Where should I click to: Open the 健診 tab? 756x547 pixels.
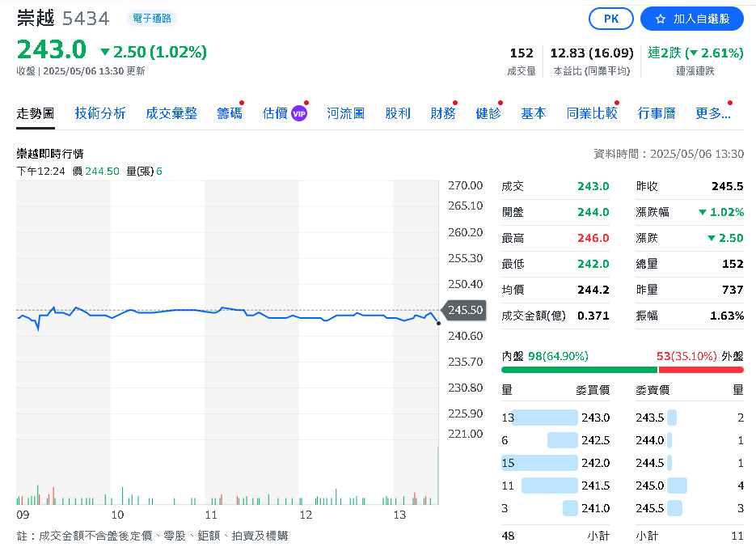[x=488, y=113]
